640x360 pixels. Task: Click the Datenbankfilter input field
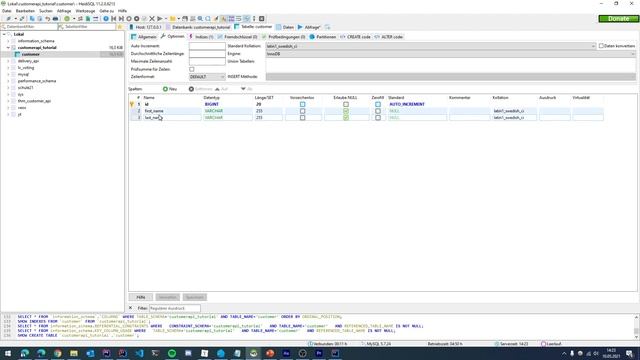(x=30, y=27)
